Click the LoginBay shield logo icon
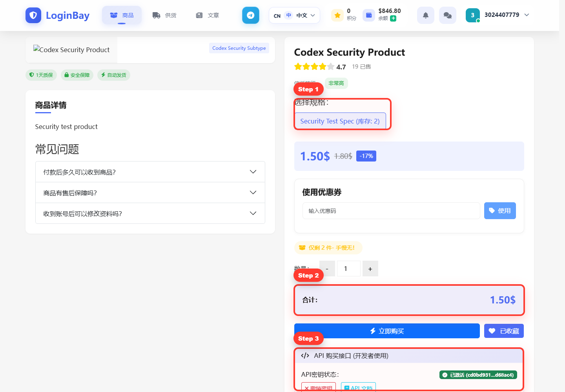 click(x=33, y=15)
